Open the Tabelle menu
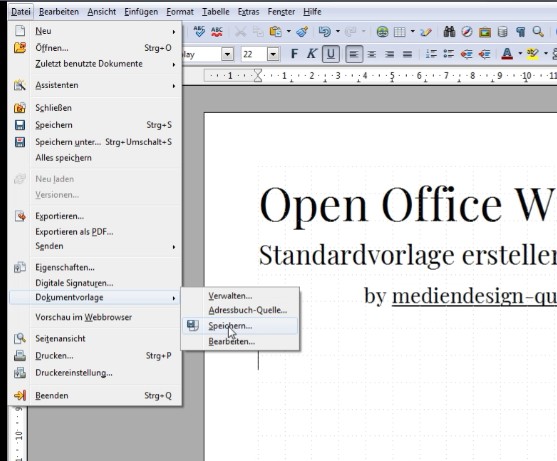This screenshot has height=461, width=557. click(216, 12)
